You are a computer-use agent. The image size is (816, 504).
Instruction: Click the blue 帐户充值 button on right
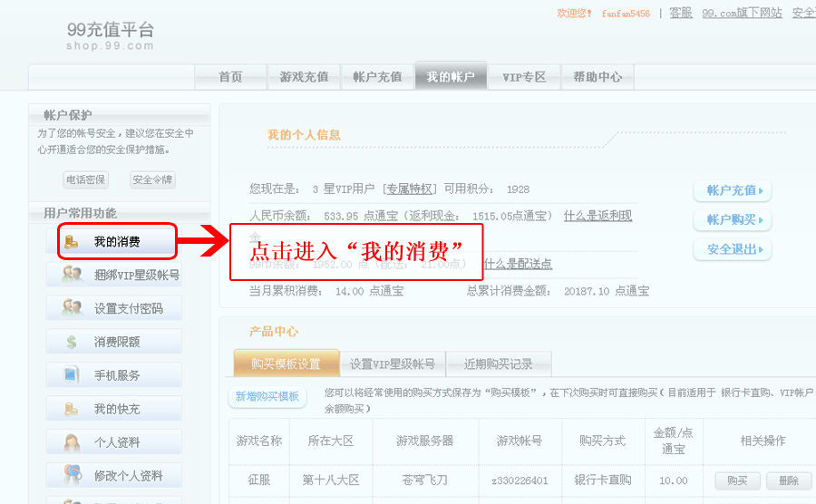733,190
